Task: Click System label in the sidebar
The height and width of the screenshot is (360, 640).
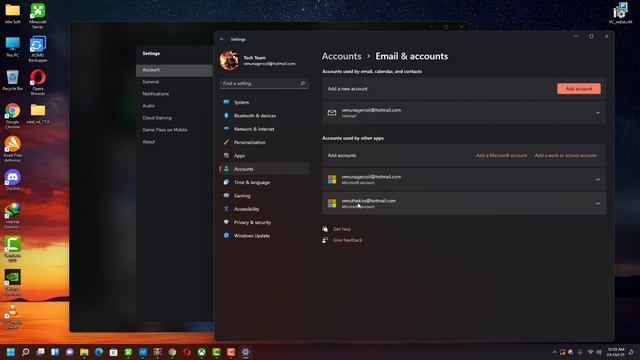Action: click(241, 102)
